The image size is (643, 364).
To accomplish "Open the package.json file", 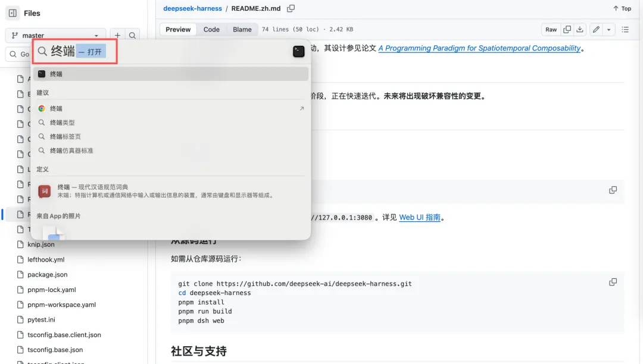I will tap(48, 275).
